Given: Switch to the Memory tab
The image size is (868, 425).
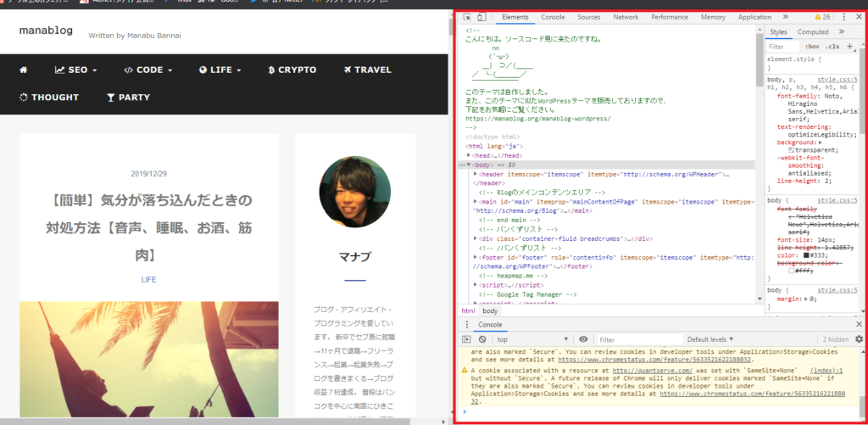Looking at the screenshot, I should pos(713,17).
